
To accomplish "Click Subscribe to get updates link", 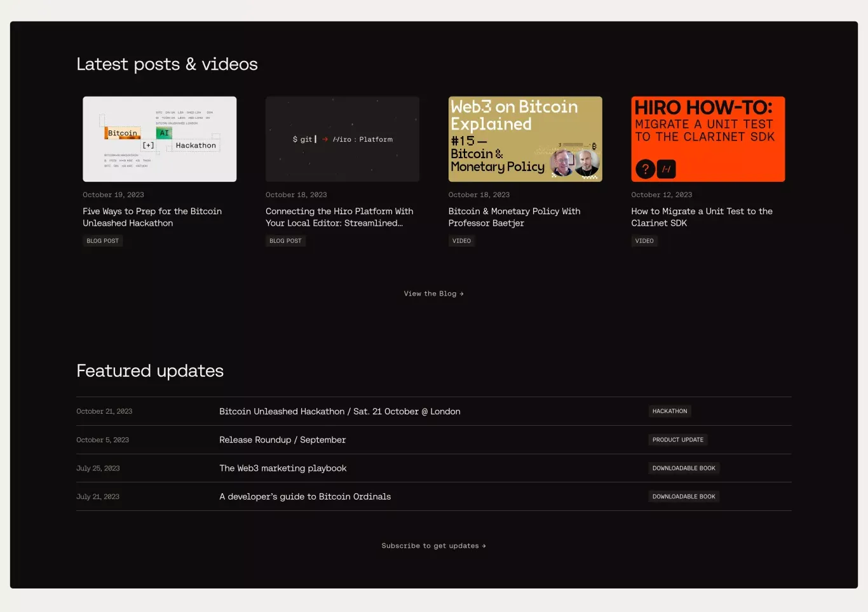I will [434, 546].
